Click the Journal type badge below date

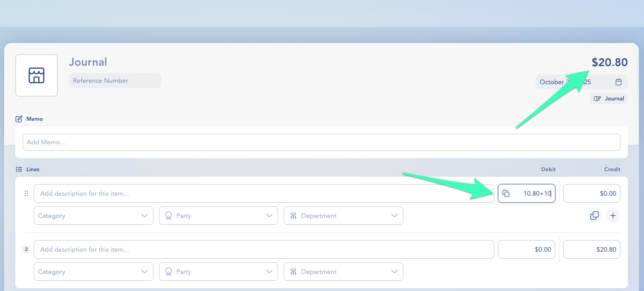point(608,99)
